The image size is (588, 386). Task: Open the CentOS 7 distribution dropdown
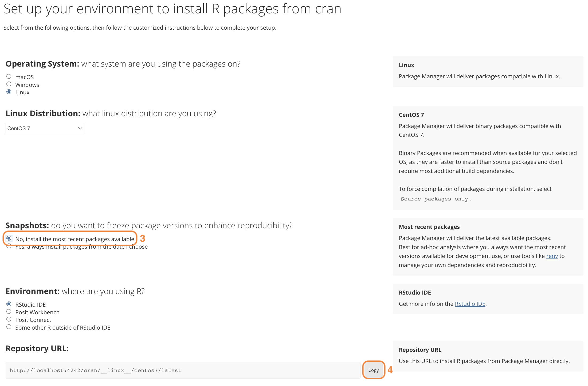(45, 128)
